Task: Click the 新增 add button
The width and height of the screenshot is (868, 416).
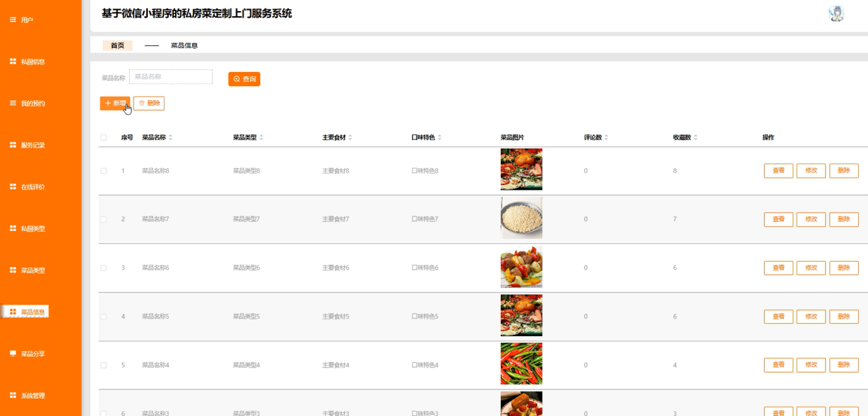Action: coord(115,103)
